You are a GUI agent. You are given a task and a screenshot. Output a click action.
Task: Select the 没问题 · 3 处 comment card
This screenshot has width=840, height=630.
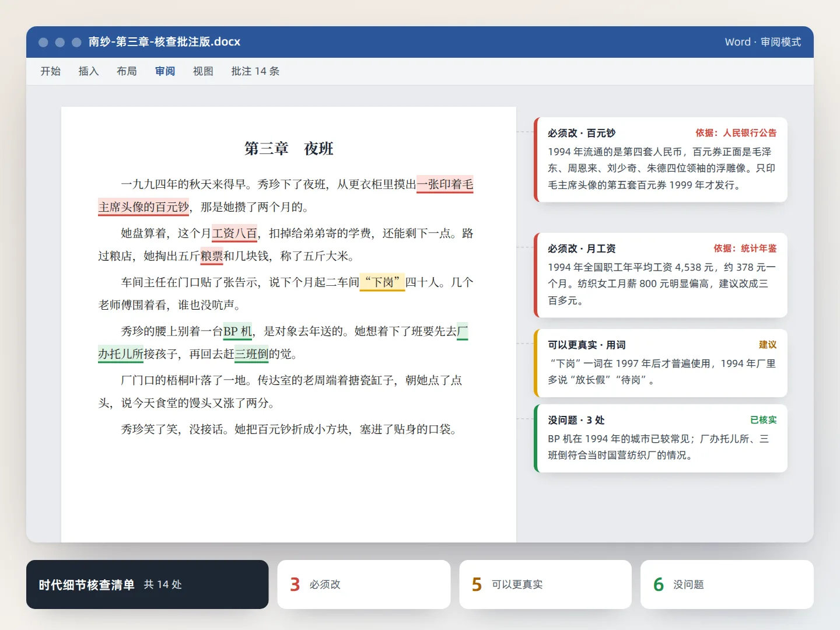pyautogui.click(x=660, y=438)
